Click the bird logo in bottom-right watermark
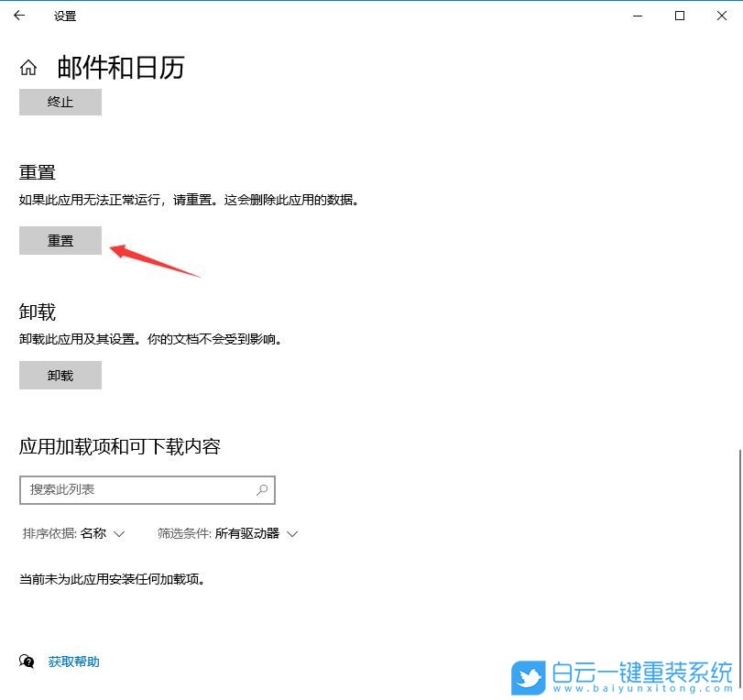The height and width of the screenshot is (700, 743). tap(529, 675)
